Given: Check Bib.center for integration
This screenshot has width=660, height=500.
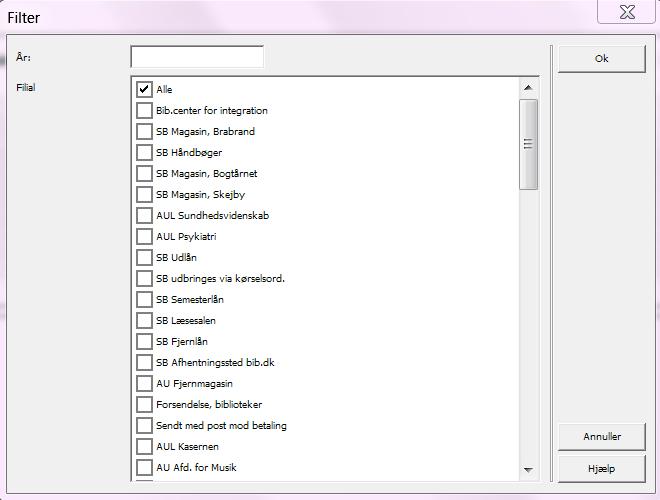Looking at the screenshot, I should [x=144, y=110].
